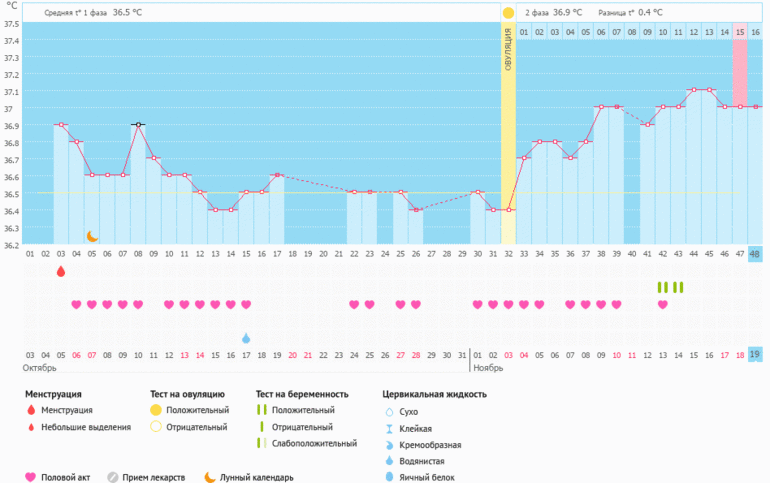Click the moon icon on cycle day 05
This screenshot has height=483, width=770.
point(92,236)
